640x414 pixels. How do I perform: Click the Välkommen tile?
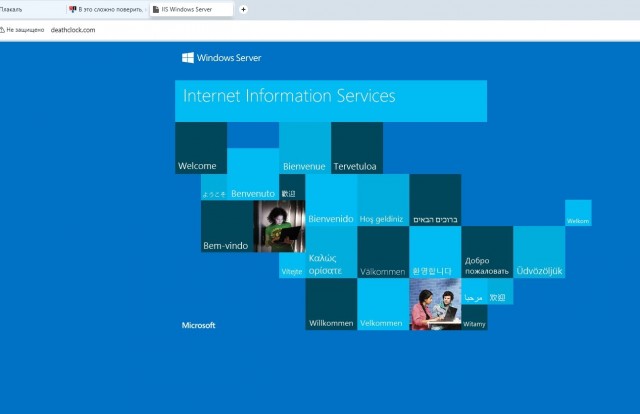[x=383, y=252]
